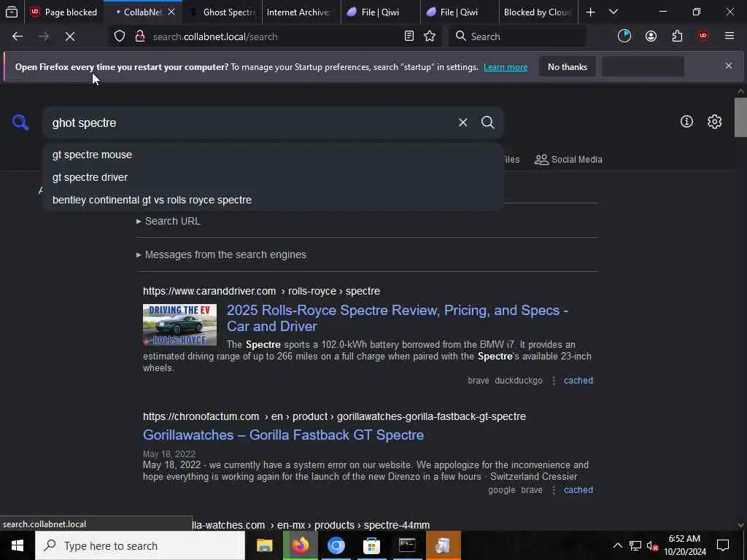Switch to the first File | Qiwi tab

[381, 12]
